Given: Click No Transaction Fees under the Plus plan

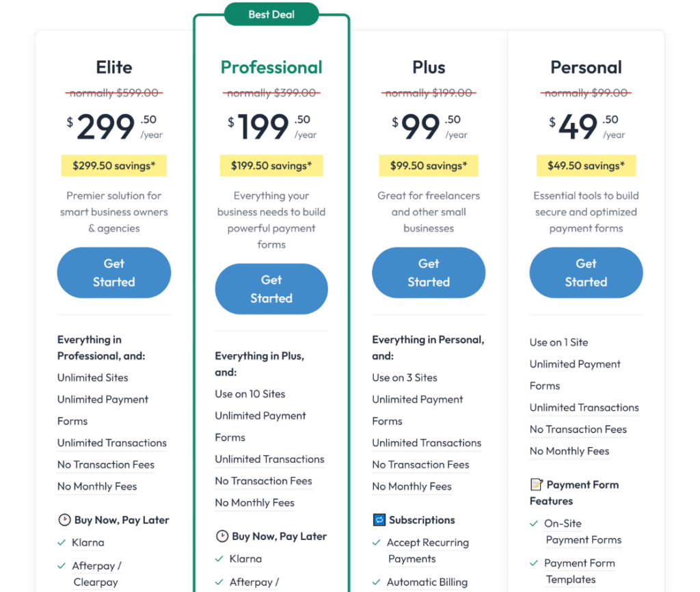Looking at the screenshot, I should pyautogui.click(x=420, y=465).
